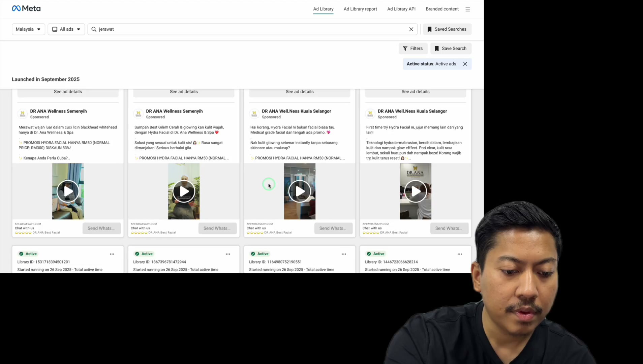Click Library ID 1164980752190551 text
Screen dimensions: 643x364
275,262
